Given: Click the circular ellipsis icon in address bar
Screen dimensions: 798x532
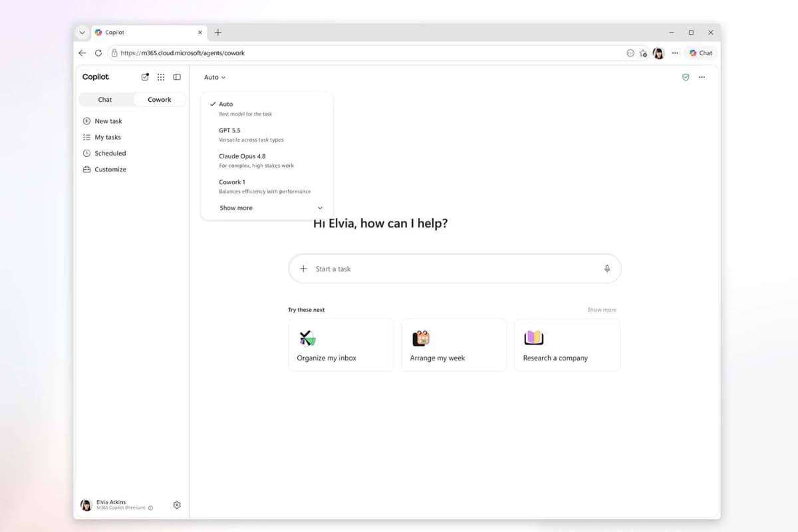Looking at the screenshot, I should coord(630,53).
